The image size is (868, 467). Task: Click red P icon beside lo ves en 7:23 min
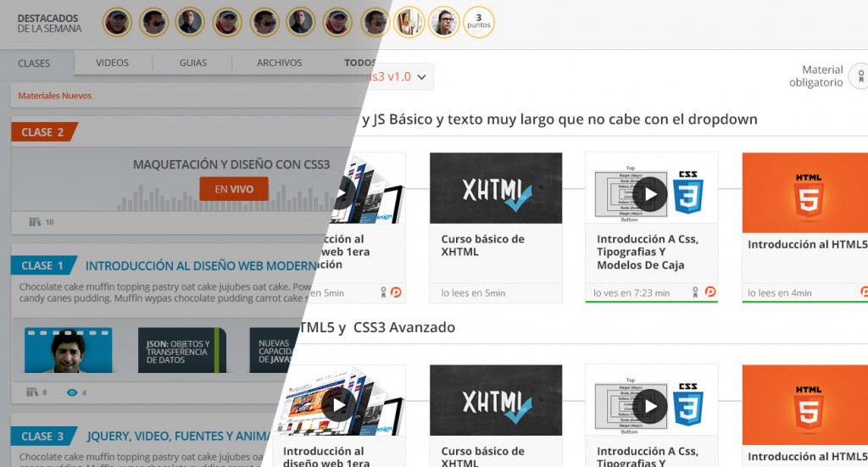coord(710,291)
